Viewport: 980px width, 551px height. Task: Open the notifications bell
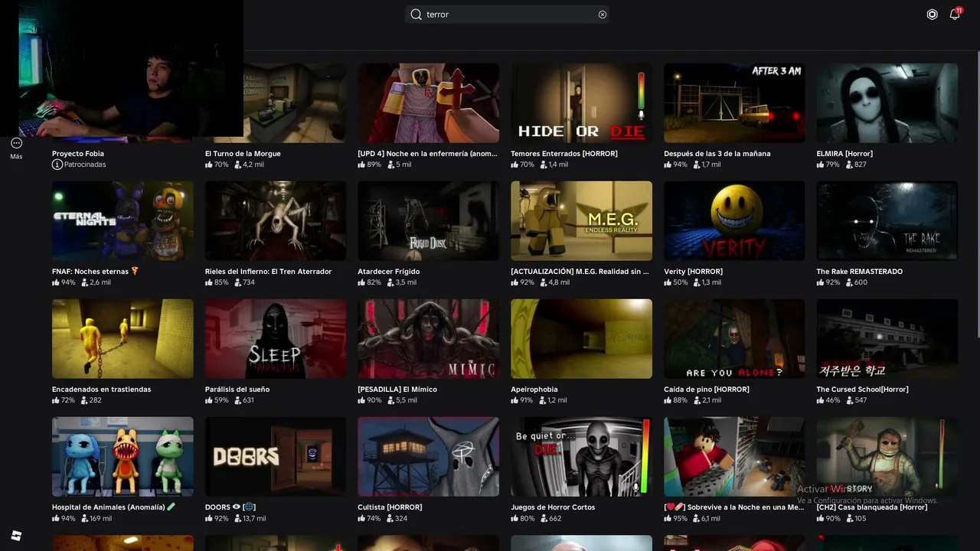click(955, 15)
